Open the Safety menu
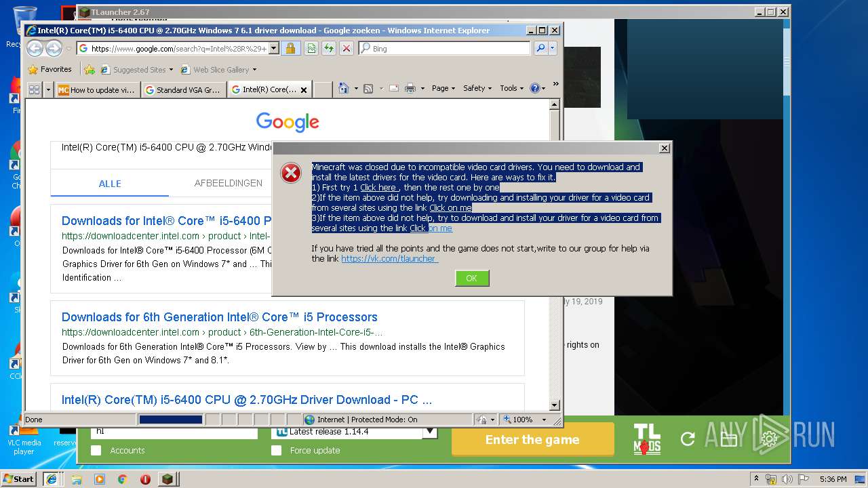Image resolution: width=868 pixels, height=488 pixels. coord(478,88)
